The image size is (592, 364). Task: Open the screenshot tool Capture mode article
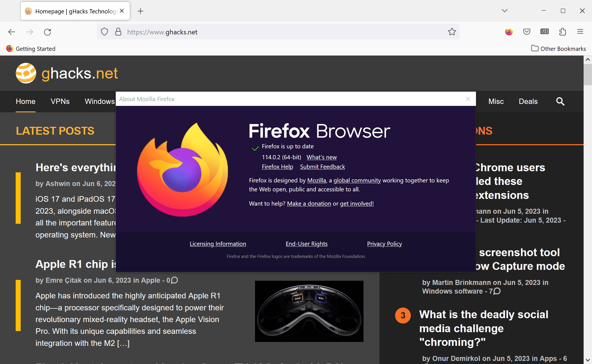[x=520, y=259]
